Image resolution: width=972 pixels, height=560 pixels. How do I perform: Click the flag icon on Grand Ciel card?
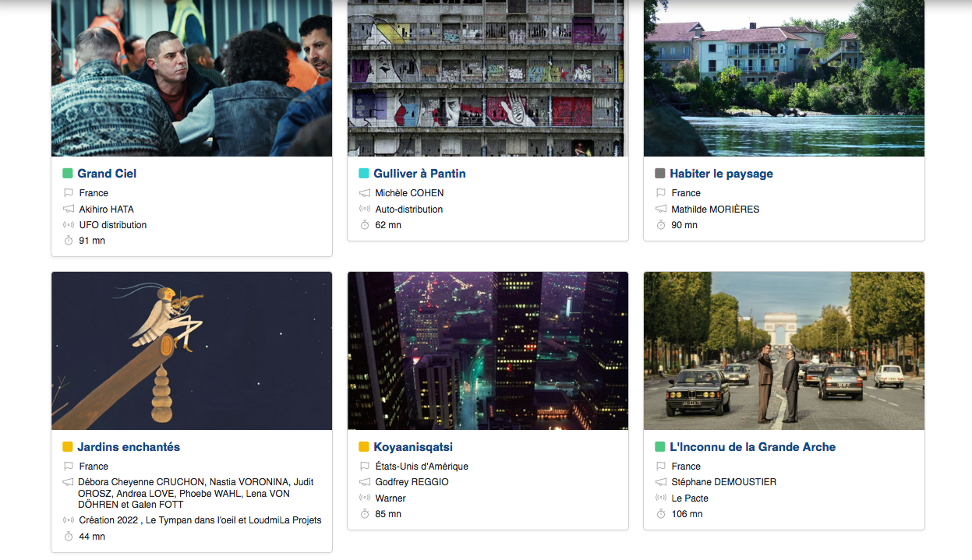point(68,193)
